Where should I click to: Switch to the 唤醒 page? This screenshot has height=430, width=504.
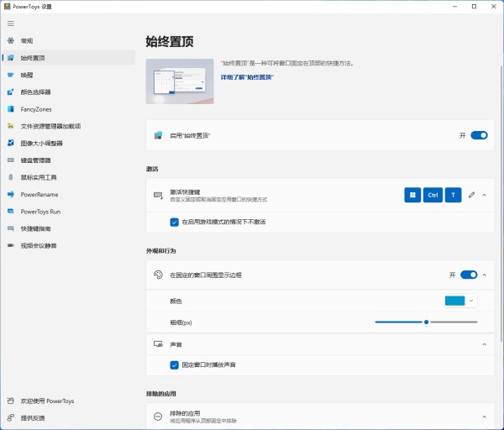68,75
